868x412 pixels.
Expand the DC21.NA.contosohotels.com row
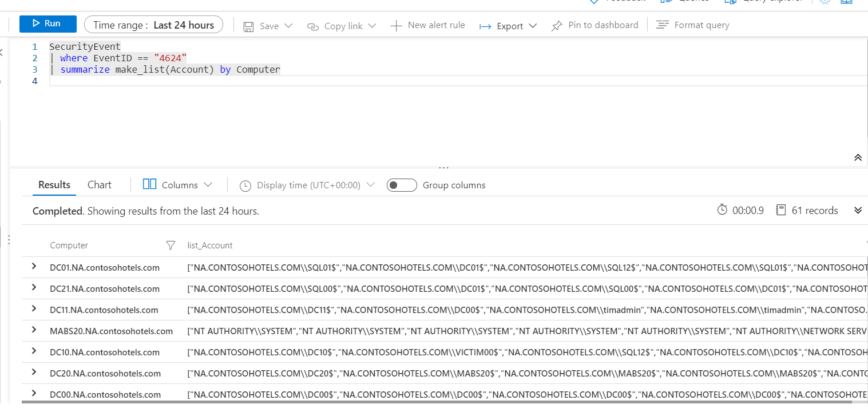click(x=34, y=288)
